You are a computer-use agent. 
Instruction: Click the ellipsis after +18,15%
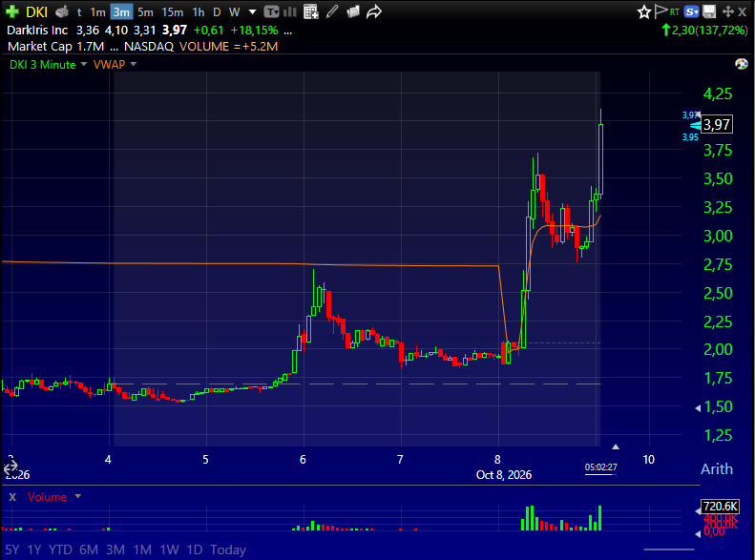coord(288,31)
